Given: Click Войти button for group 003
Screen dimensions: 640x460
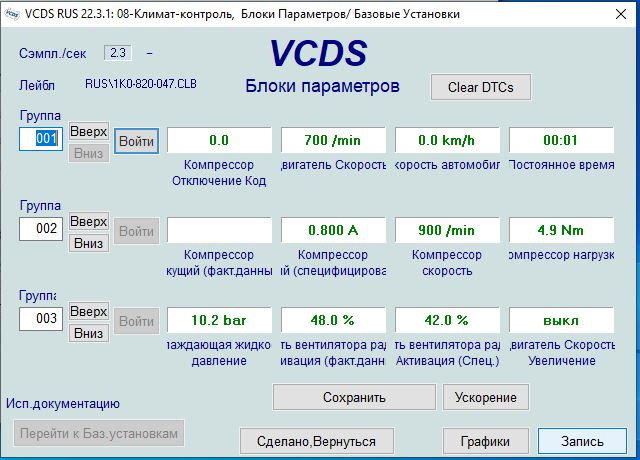Looking at the screenshot, I should click(136, 321).
